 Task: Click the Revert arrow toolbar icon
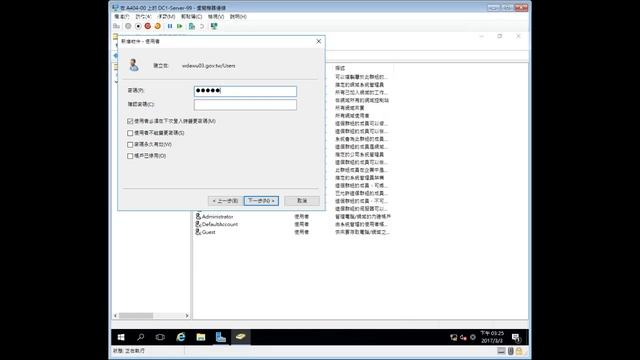click(x=202, y=26)
